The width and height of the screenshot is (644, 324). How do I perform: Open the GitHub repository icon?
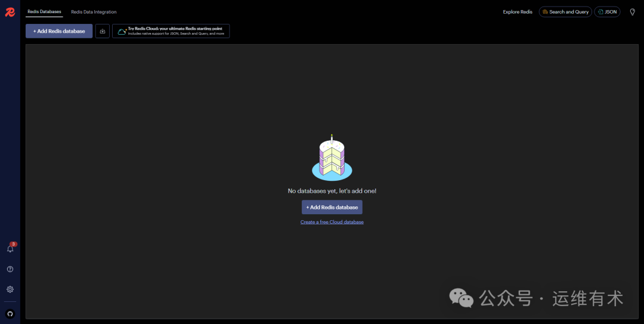tap(10, 314)
